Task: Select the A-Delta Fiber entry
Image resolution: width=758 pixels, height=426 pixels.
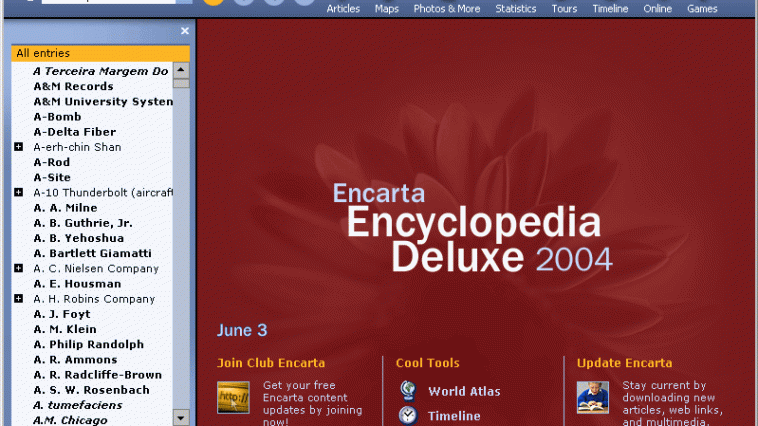Action: coord(74,132)
